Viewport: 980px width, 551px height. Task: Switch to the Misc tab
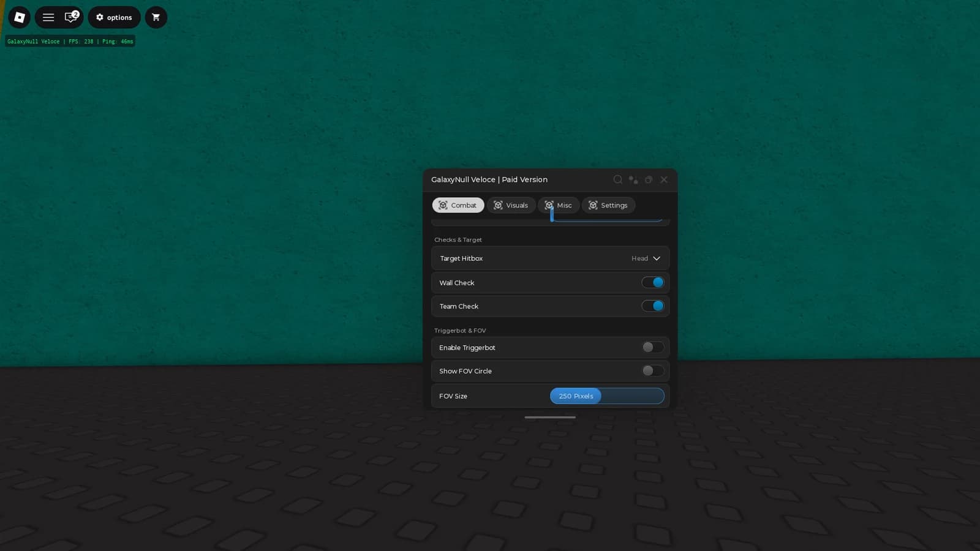pos(559,205)
